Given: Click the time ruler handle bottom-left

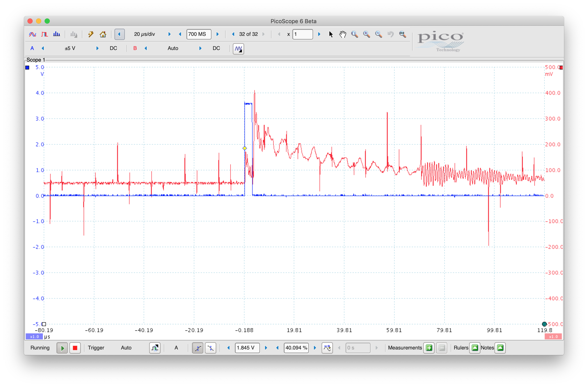Looking at the screenshot, I should pos(44,324).
